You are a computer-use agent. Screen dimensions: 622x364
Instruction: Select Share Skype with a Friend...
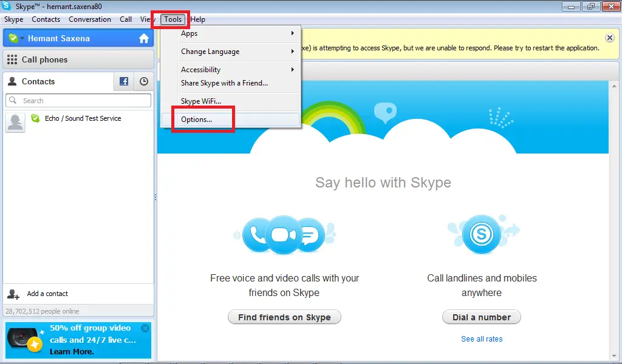click(230, 83)
